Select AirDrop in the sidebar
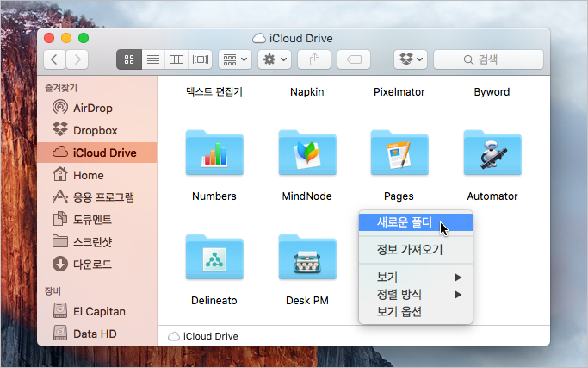 click(97, 108)
